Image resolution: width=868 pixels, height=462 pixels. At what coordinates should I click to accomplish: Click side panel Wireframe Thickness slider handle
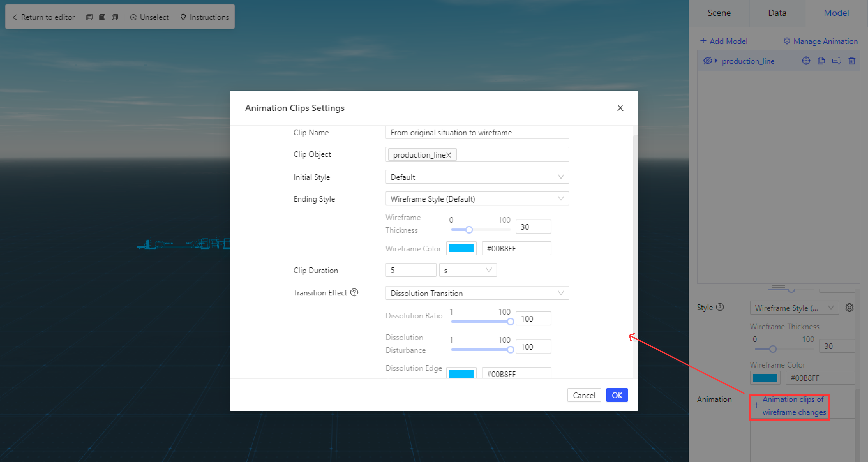[773, 349]
